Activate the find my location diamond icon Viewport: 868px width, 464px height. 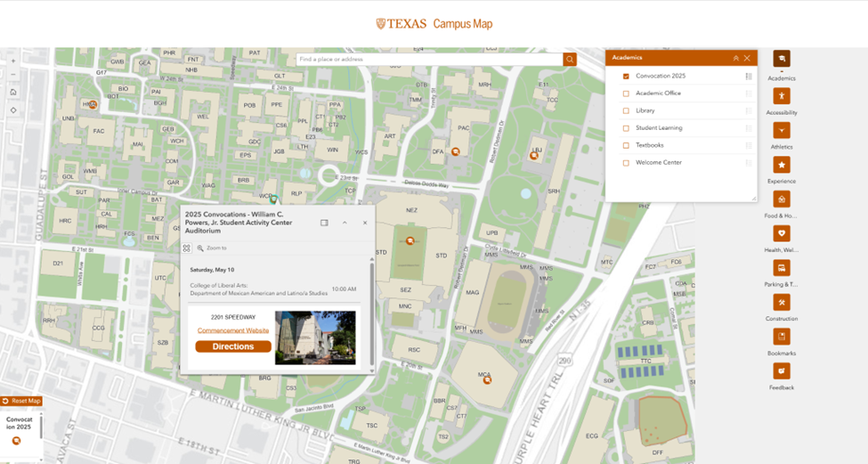14,110
